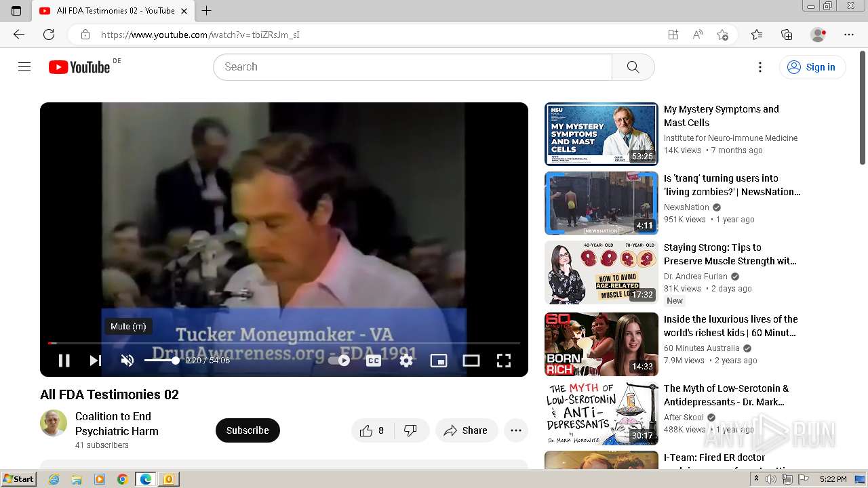The width and height of the screenshot is (868, 488).
Task: Open Internet Explorer from taskbar
Action: 54,479
